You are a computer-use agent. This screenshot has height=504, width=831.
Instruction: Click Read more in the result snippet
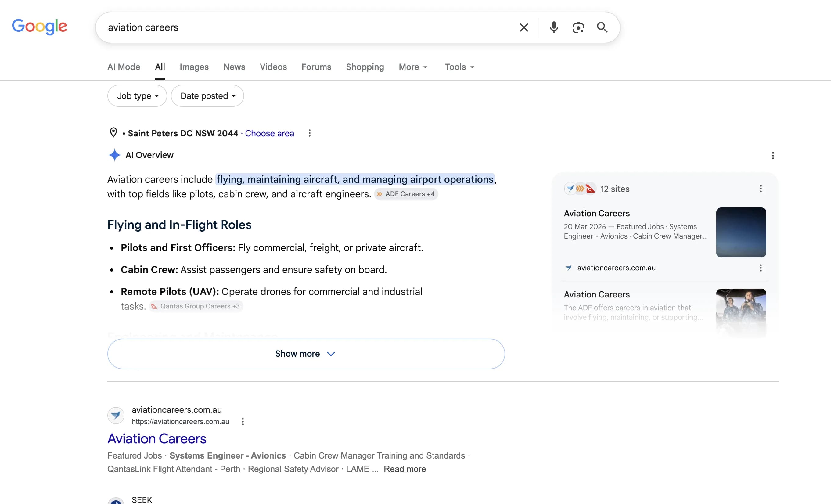pos(405,469)
